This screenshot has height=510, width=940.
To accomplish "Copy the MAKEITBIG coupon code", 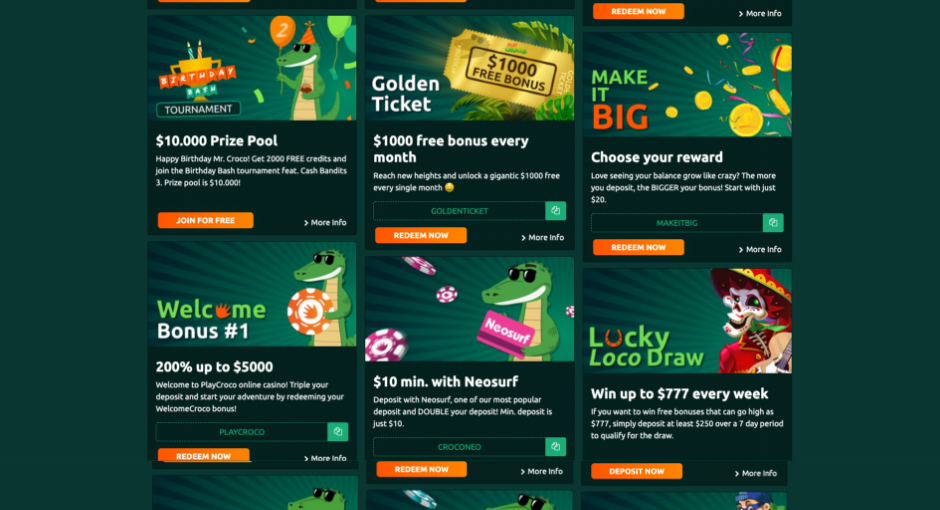I will [773, 223].
